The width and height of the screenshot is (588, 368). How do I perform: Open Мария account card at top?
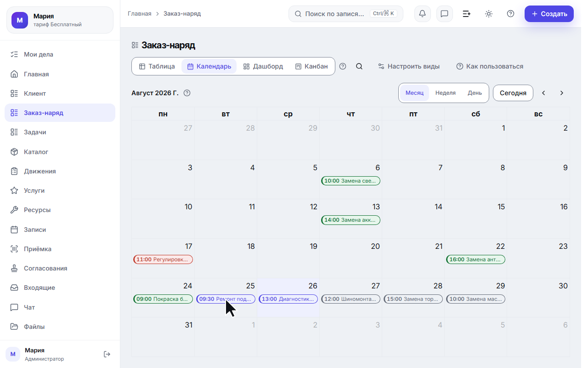point(60,20)
